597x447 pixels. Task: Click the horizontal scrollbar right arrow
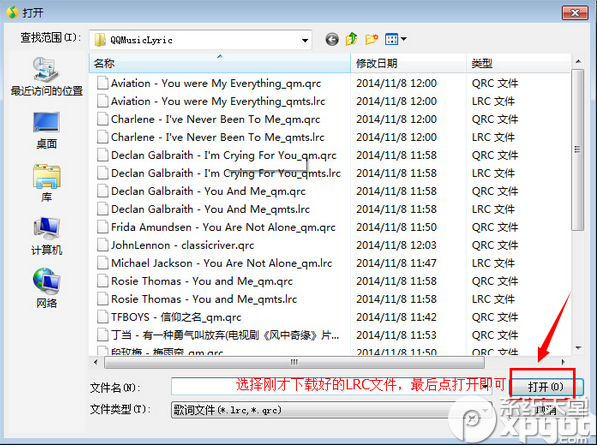563,362
